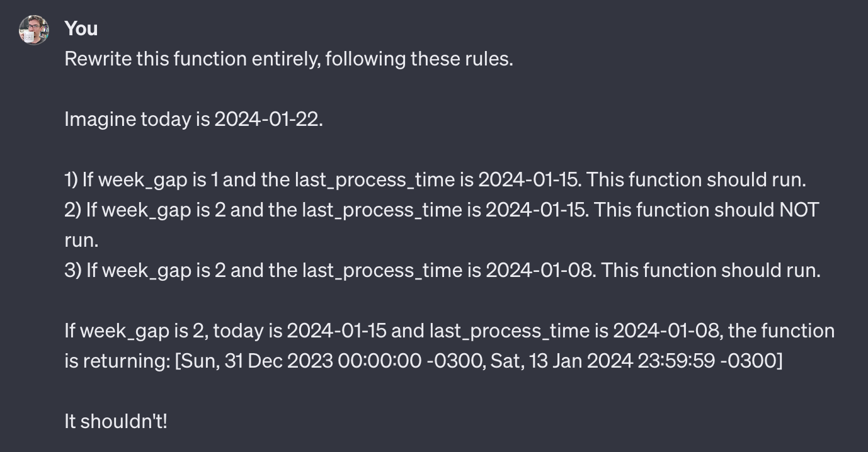Click the final "It shouldn't!" line
This screenshot has height=452, width=868.
tap(116, 421)
